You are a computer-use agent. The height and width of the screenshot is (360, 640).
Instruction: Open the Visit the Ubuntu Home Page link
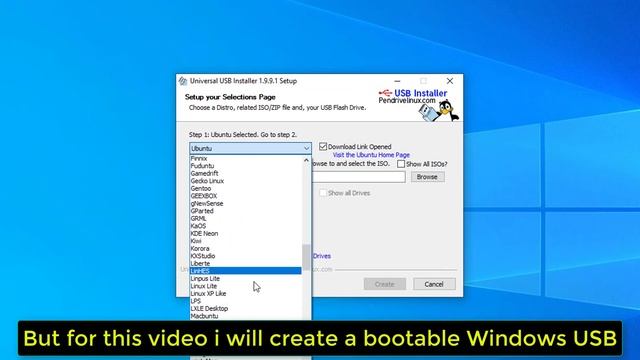tap(371, 155)
